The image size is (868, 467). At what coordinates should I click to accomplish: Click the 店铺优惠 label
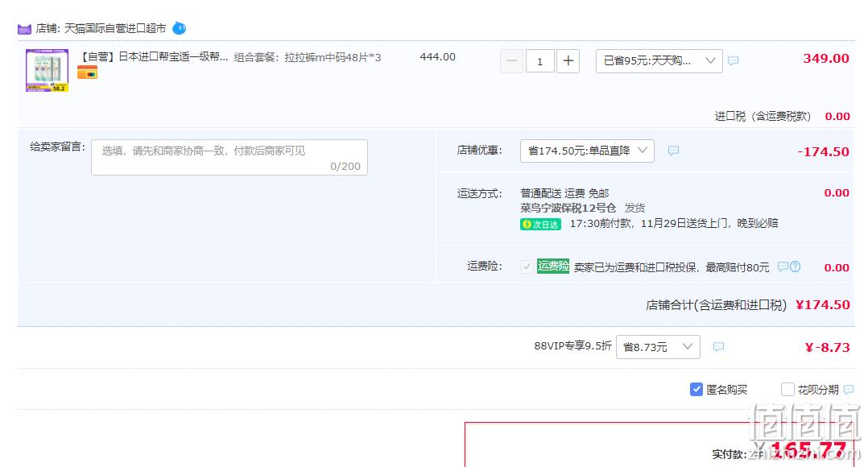tap(479, 150)
